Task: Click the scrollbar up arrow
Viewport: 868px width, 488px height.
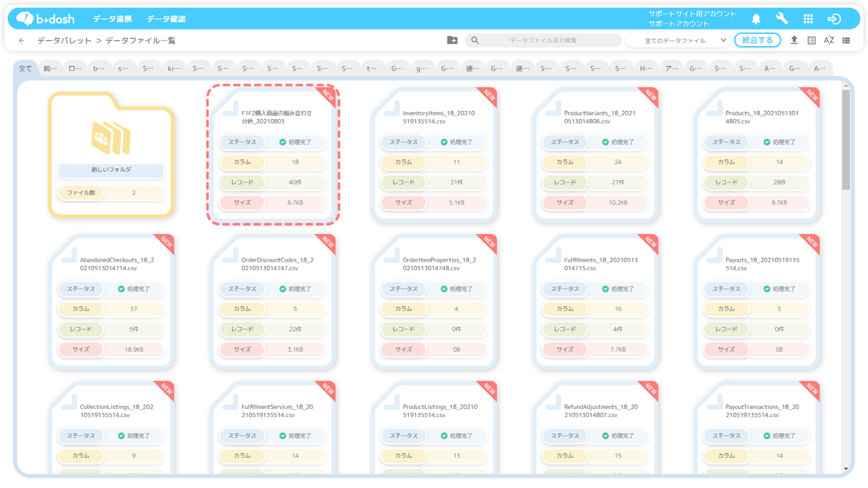Action: tap(846, 85)
